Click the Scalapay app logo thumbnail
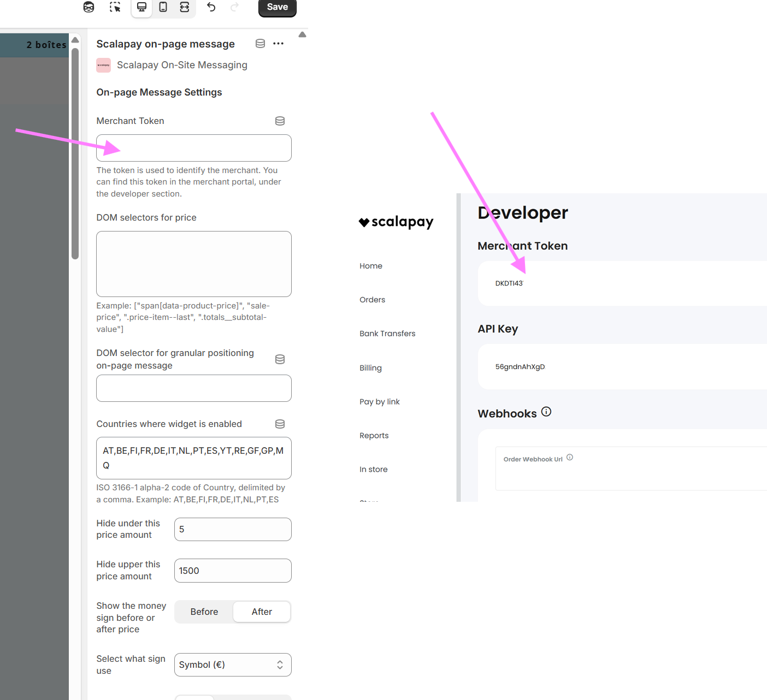767x700 pixels. click(x=104, y=65)
